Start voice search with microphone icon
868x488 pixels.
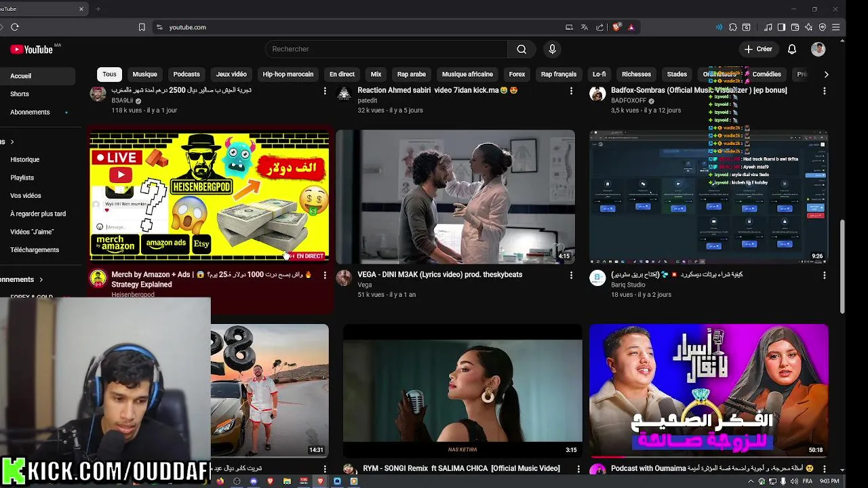click(552, 49)
